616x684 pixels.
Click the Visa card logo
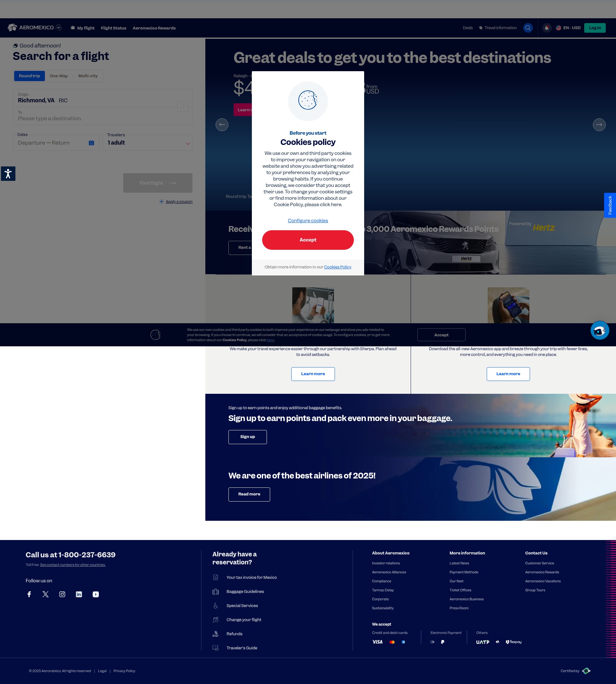(x=377, y=642)
